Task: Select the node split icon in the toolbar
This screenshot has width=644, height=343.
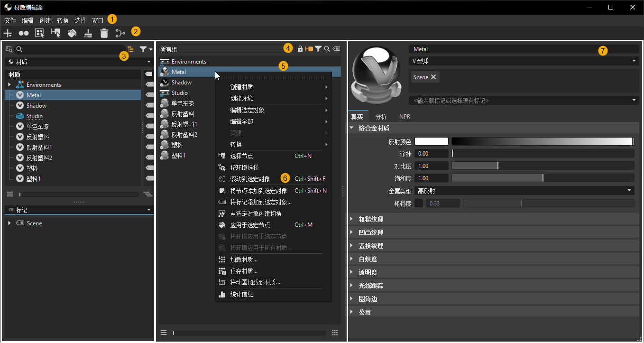Action: (x=120, y=33)
